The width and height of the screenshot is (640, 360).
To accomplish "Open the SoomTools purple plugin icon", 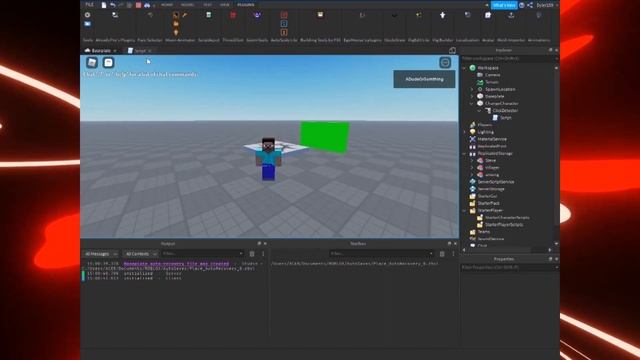I will coord(257,15).
